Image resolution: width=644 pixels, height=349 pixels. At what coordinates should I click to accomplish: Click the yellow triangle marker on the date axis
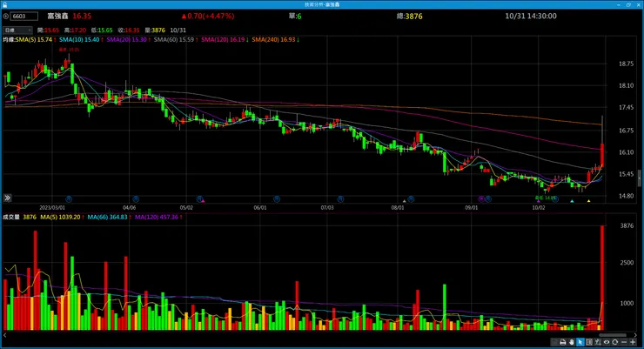(x=588, y=201)
